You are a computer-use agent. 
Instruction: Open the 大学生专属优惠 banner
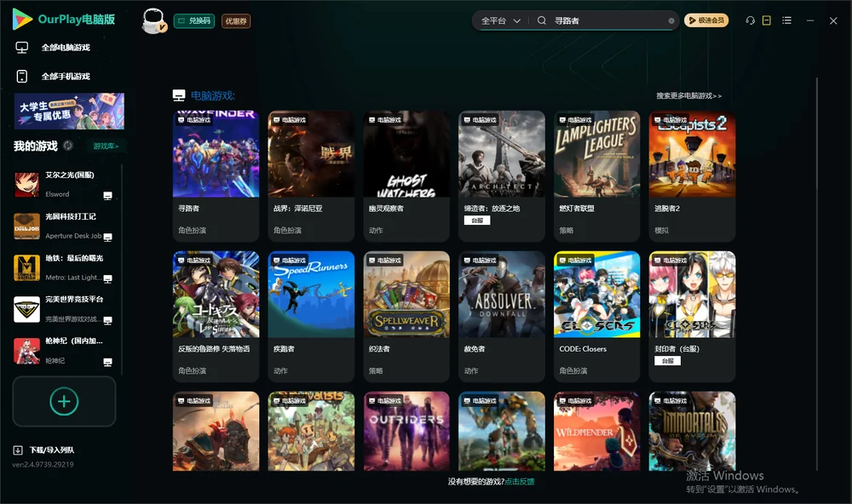[70, 112]
